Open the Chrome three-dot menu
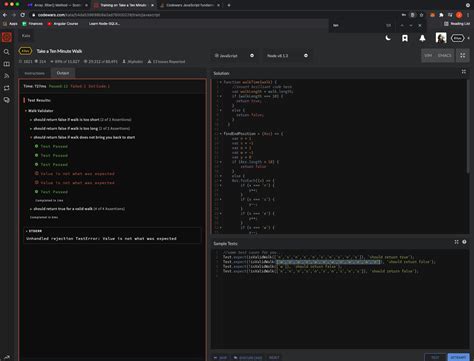Image resolution: width=474 pixels, height=361 pixels. coord(468,15)
